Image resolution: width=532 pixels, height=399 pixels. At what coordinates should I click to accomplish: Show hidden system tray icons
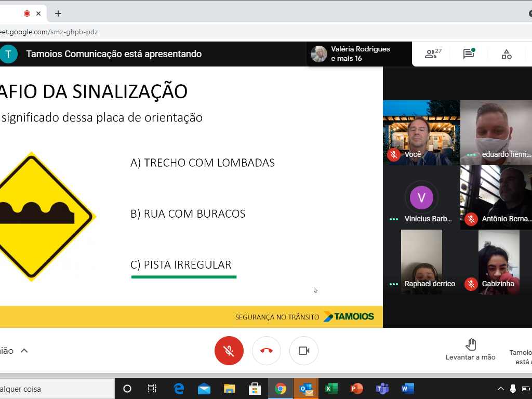pos(501,389)
